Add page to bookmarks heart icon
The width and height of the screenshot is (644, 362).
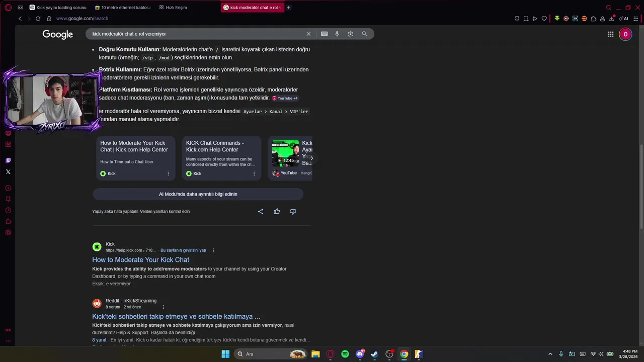(544, 19)
